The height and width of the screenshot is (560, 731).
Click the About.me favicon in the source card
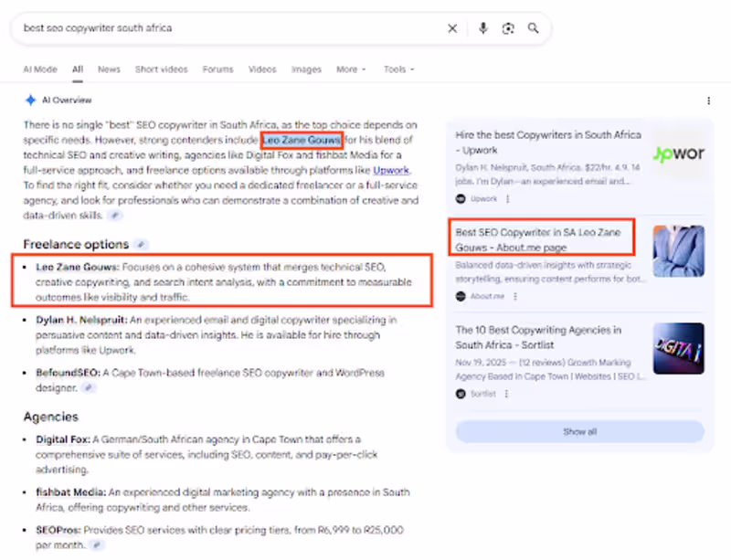point(461,296)
